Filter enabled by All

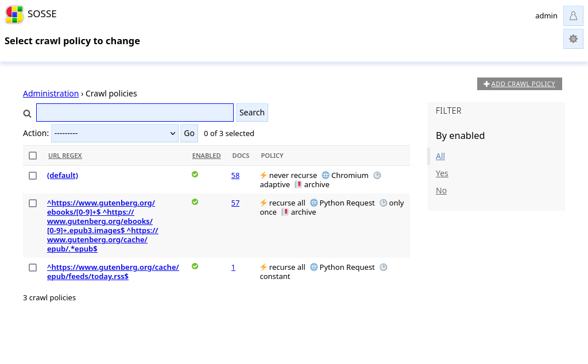[440, 156]
